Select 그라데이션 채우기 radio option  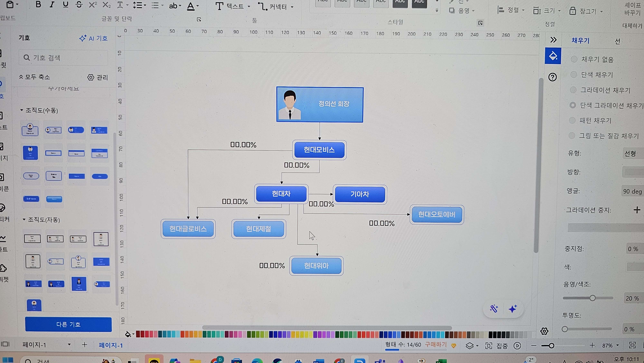point(573,90)
